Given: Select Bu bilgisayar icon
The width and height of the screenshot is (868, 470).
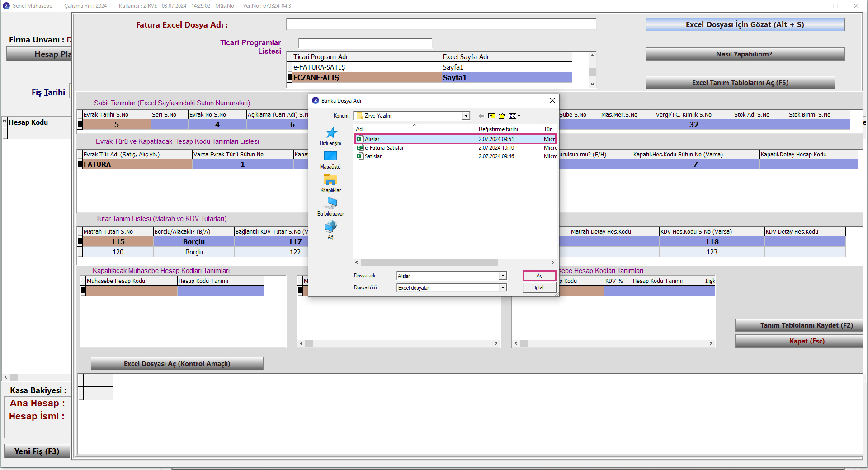Looking at the screenshot, I should tap(330, 207).
